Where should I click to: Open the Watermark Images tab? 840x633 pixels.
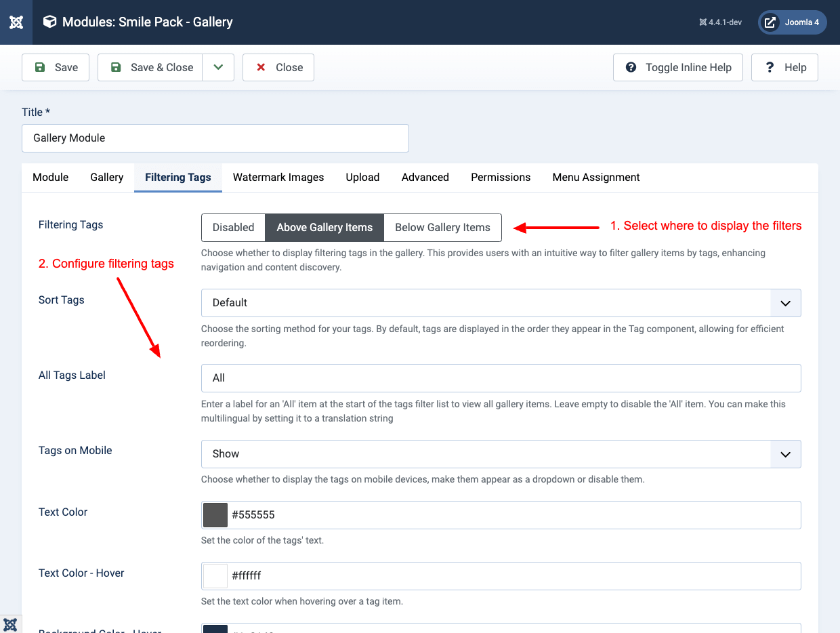click(278, 177)
